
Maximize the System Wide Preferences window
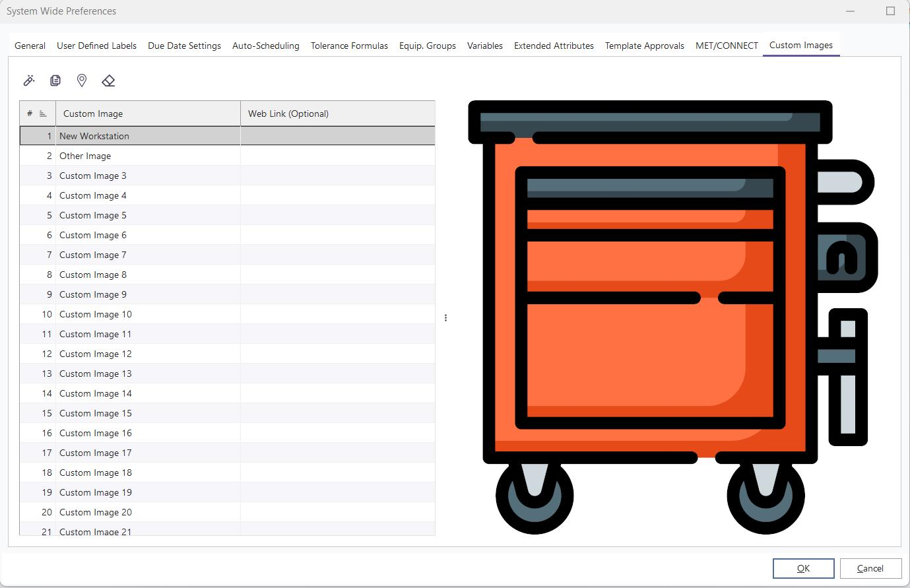click(x=890, y=11)
